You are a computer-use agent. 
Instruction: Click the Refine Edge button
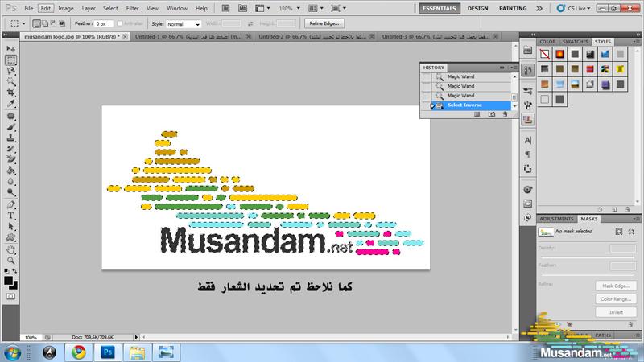tap(324, 23)
